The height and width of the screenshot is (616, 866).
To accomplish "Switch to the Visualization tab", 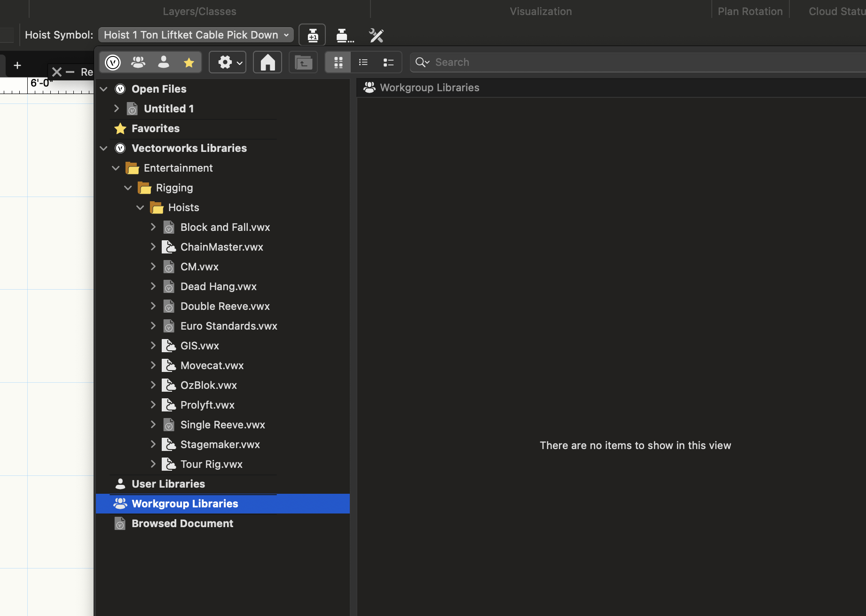I will click(540, 11).
